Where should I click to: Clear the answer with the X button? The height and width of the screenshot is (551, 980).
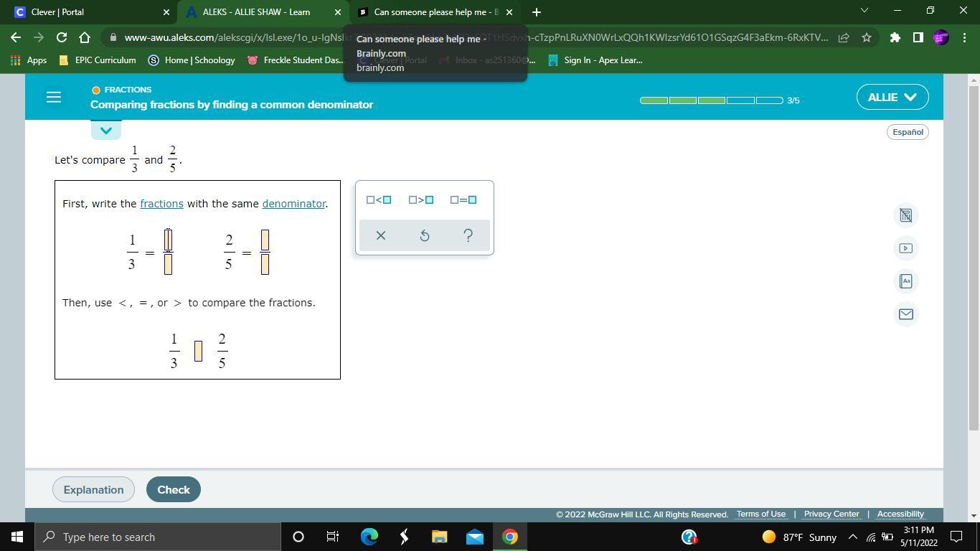(x=381, y=235)
